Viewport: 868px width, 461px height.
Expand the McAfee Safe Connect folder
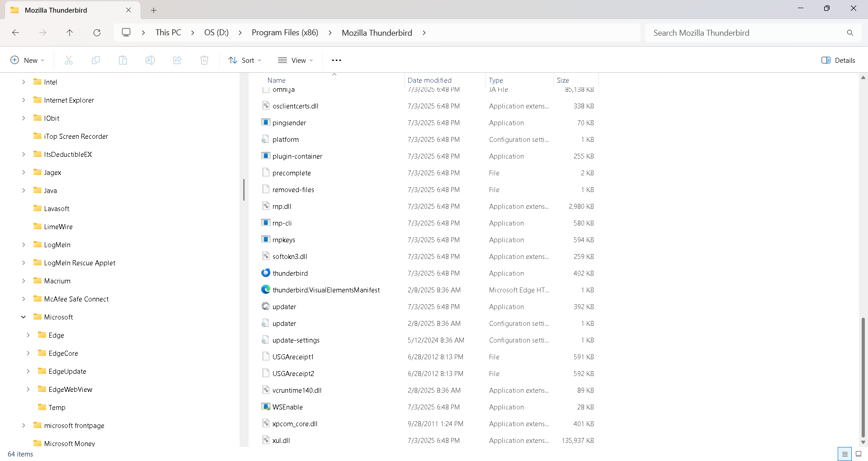click(x=24, y=299)
